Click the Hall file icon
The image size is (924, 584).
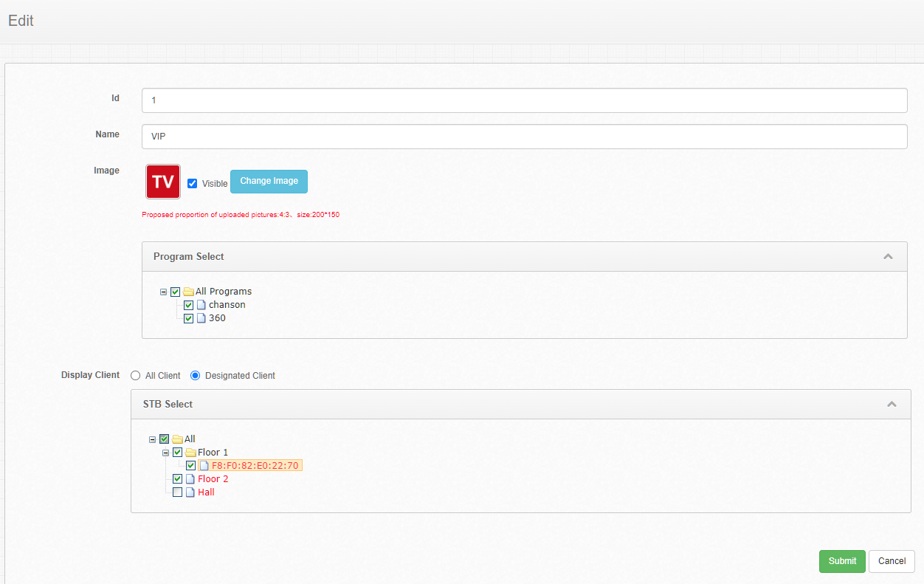(190, 492)
